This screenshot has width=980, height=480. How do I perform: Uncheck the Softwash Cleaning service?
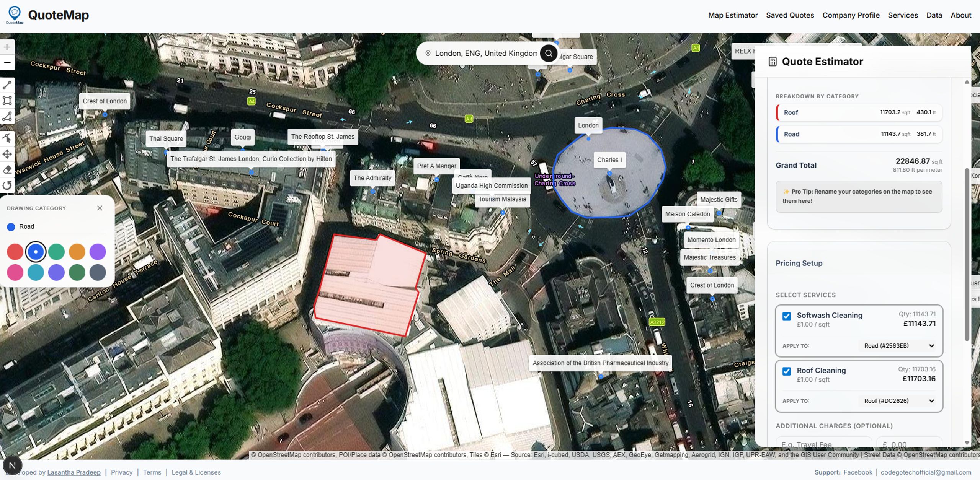point(787,316)
